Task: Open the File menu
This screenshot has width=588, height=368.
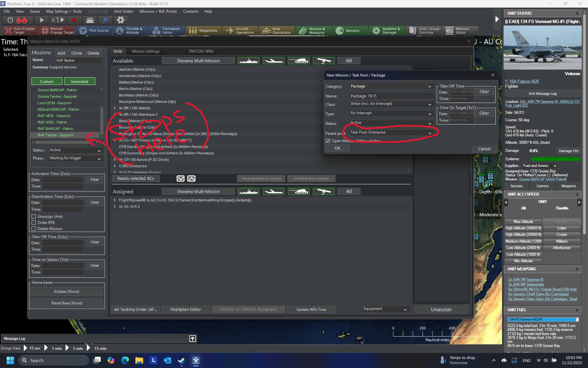Action: point(7,11)
